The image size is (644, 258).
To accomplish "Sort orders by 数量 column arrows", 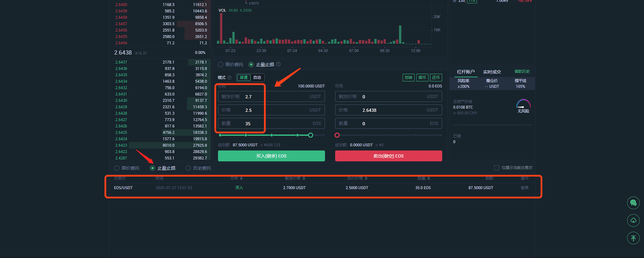I will point(429,178).
